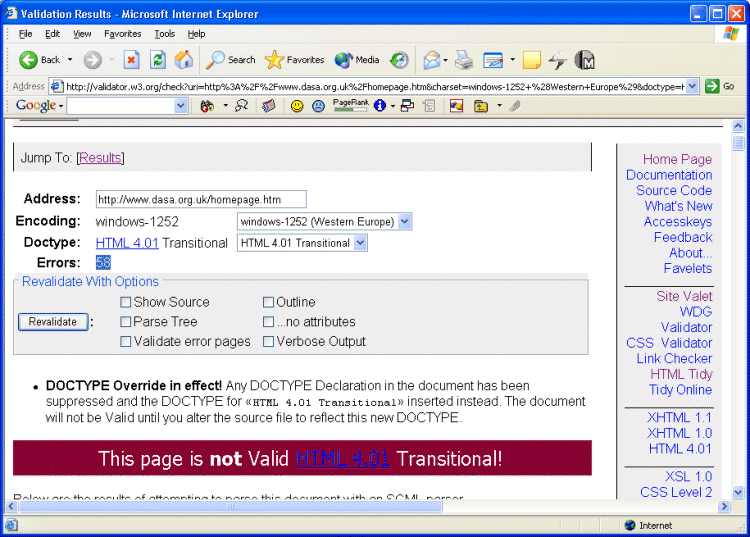Open the Favorites menu
This screenshot has height=537, width=750.
[x=122, y=33]
